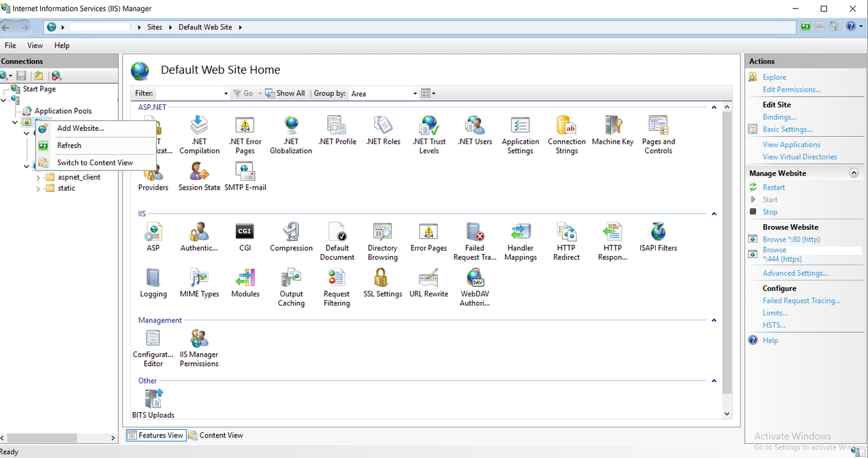
Task: Open Directory Browsing settings
Action: pos(382,240)
